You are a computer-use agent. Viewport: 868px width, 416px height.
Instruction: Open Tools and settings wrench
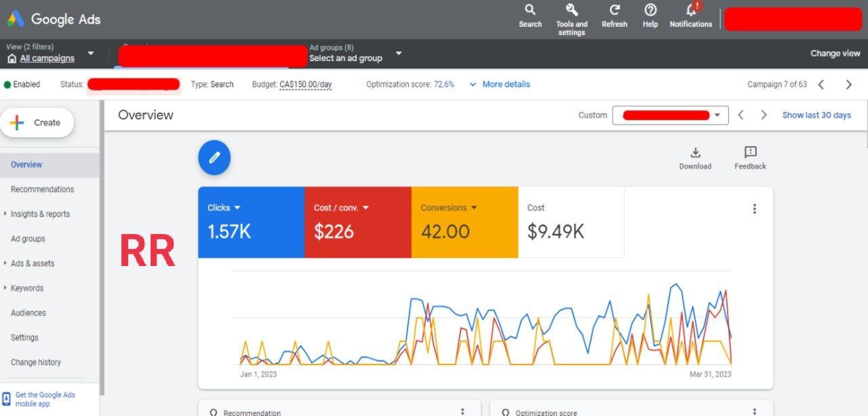pos(571,10)
